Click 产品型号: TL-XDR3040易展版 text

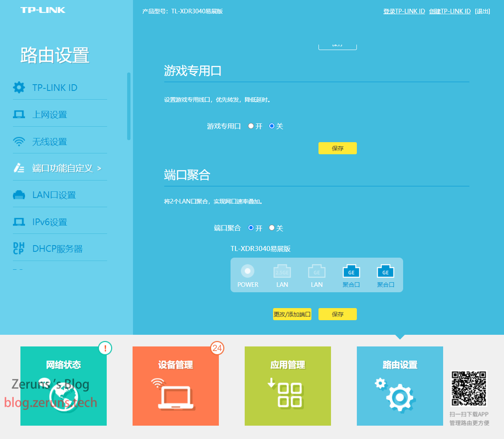tap(183, 11)
